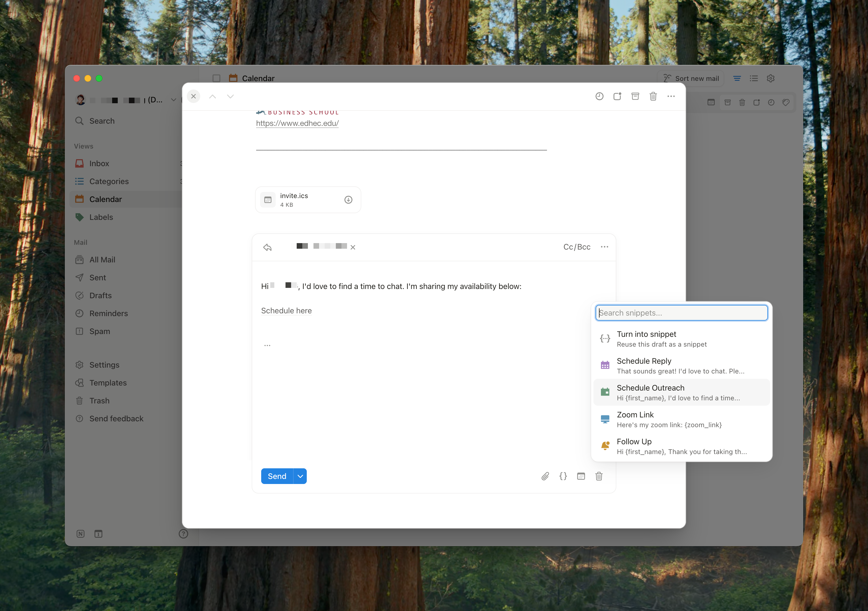This screenshot has height=611, width=868.
Task: Discard the draft with the composer trash icon
Action: (x=599, y=476)
